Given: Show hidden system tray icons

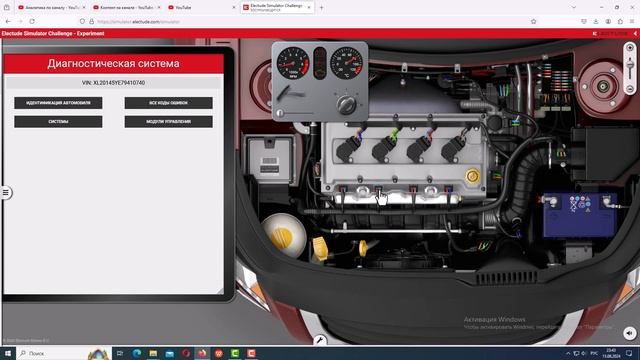Looking at the screenshot, I should click(x=568, y=353).
